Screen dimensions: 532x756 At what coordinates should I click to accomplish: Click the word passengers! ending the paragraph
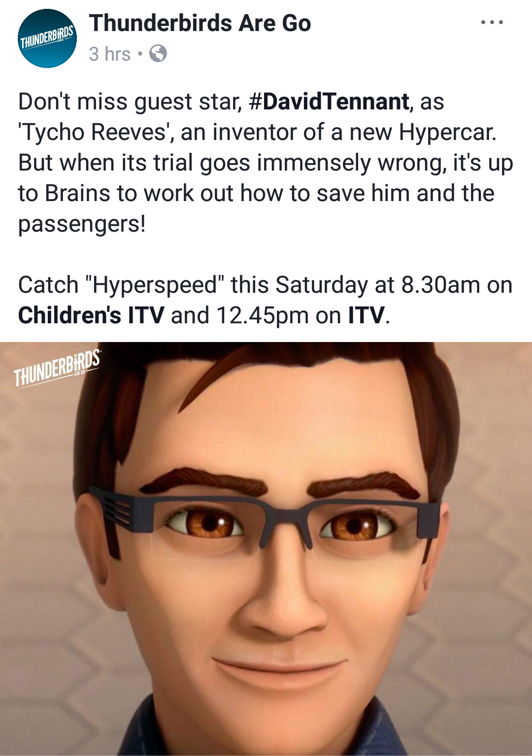[82, 224]
